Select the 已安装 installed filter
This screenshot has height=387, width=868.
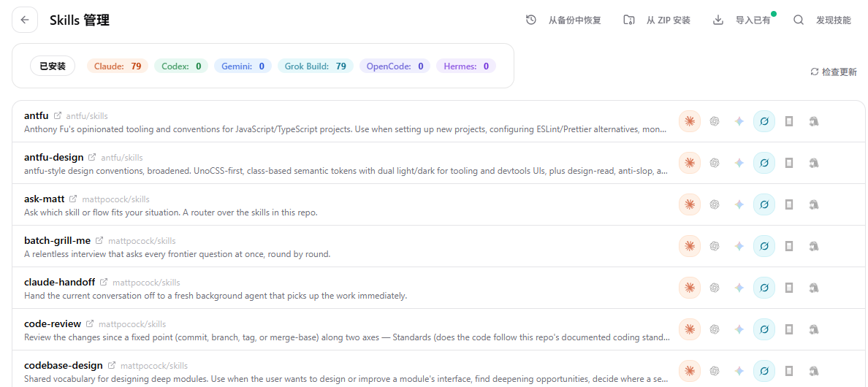[x=53, y=66]
